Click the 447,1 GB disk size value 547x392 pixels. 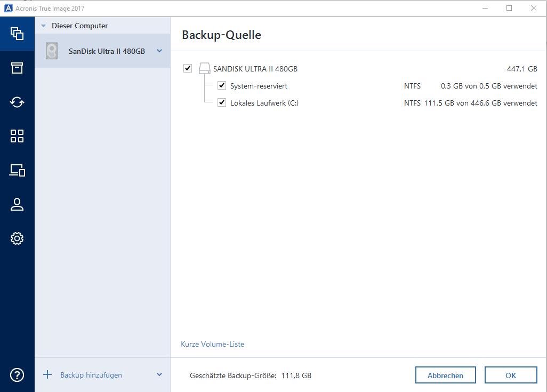tap(522, 69)
